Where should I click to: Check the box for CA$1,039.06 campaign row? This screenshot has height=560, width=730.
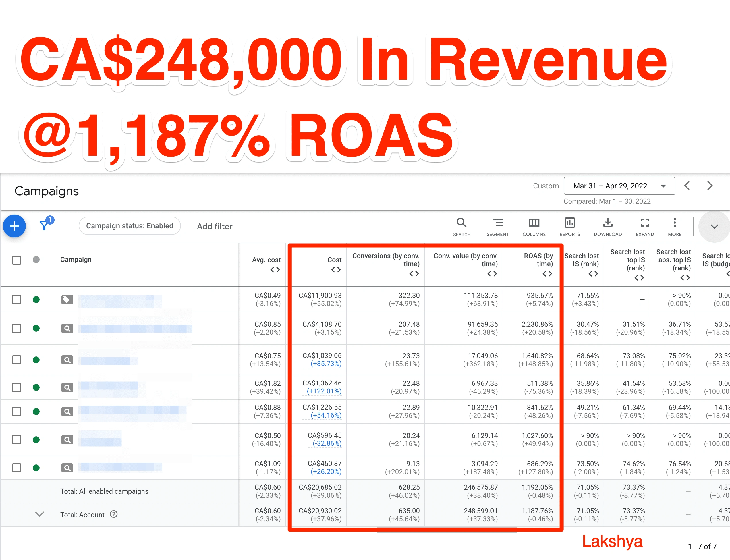pyautogui.click(x=17, y=360)
